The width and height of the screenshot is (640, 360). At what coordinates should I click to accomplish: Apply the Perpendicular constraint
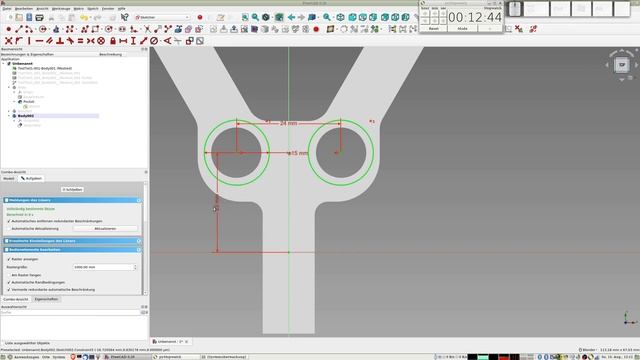tap(60, 41)
